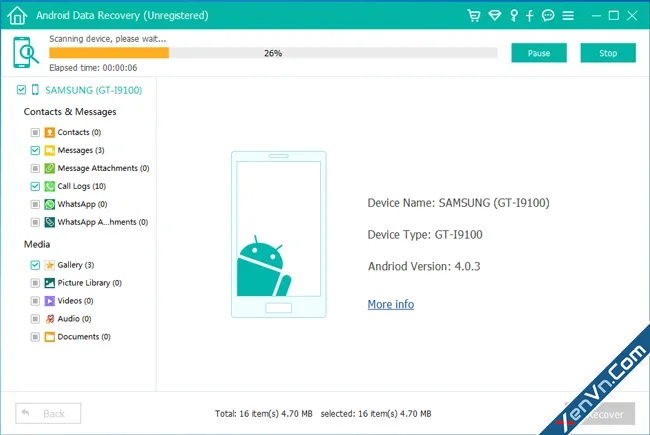Click the Total: 16 item(s) 4.70 MB text
This screenshot has height=435, width=650.
click(x=264, y=413)
